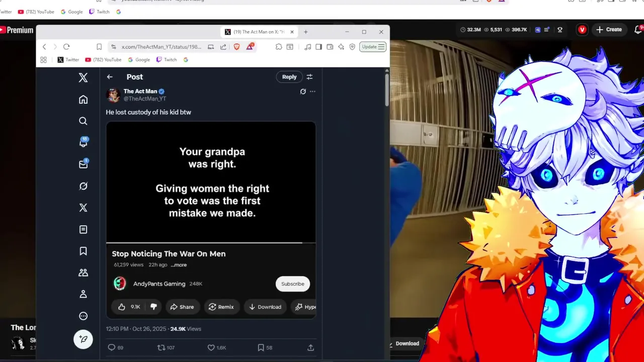The height and width of the screenshot is (362, 644).
Task: Reload the X page
Action: point(66,47)
